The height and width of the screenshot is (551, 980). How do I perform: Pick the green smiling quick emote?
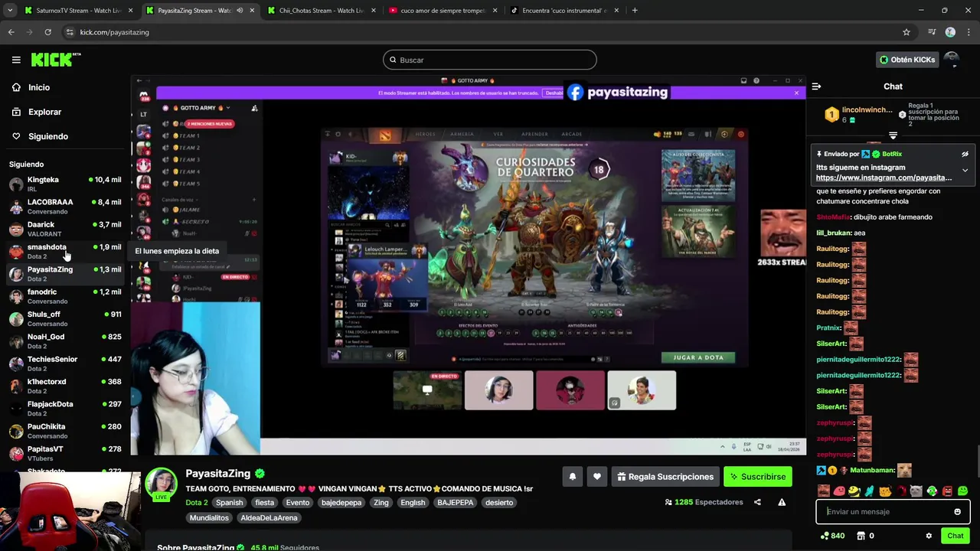(962, 491)
